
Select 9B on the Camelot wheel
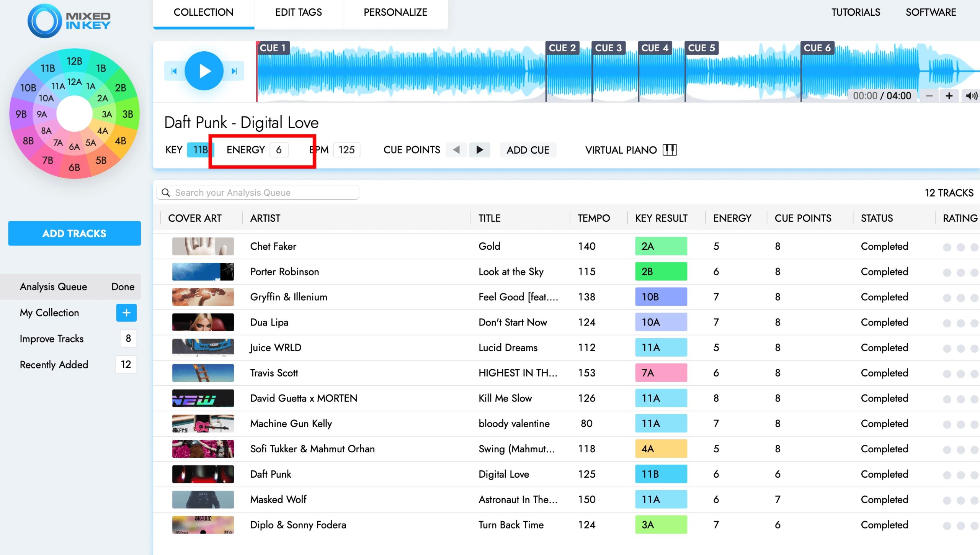tap(21, 114)
